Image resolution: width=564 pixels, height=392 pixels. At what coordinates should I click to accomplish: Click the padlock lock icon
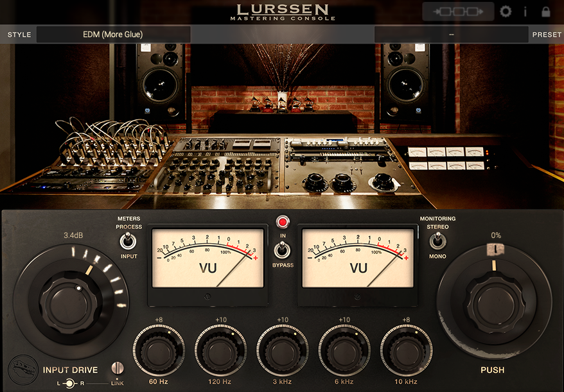545,12
